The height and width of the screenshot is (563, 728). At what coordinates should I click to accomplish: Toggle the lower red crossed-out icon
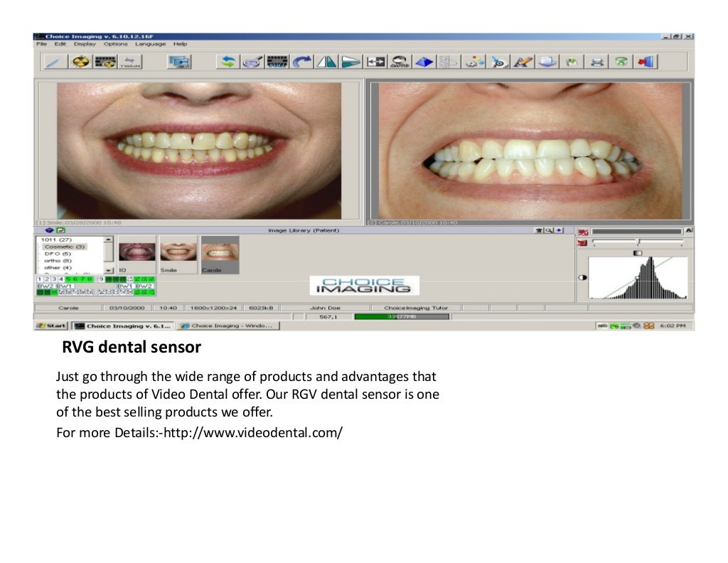click(x=582, y=242)
